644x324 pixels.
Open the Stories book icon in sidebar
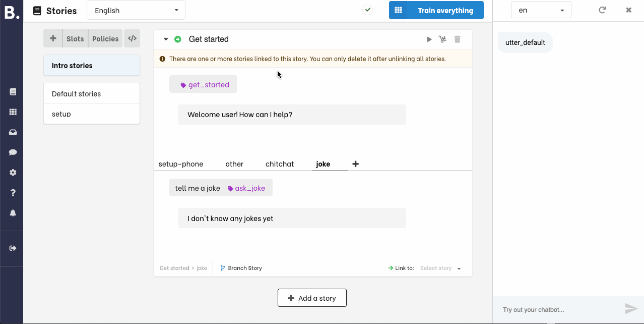(x=12, y=91)
